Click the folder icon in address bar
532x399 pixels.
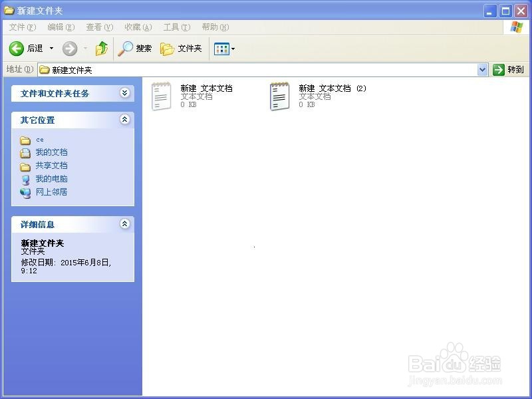[x=45, y=70]
